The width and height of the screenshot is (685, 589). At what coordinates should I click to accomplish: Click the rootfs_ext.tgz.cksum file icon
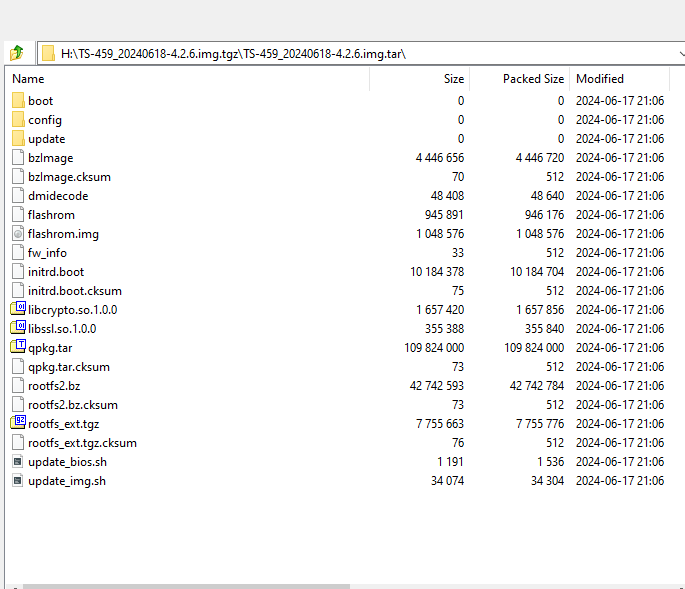[x=18, y=443]
